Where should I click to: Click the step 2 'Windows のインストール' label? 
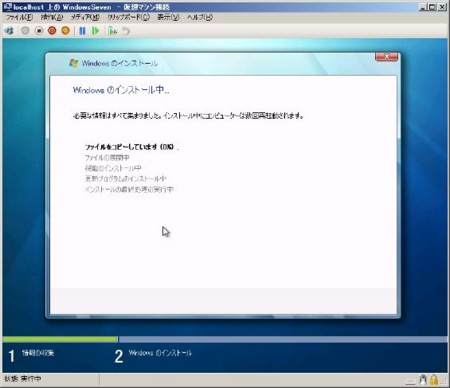tap(160, 353)
